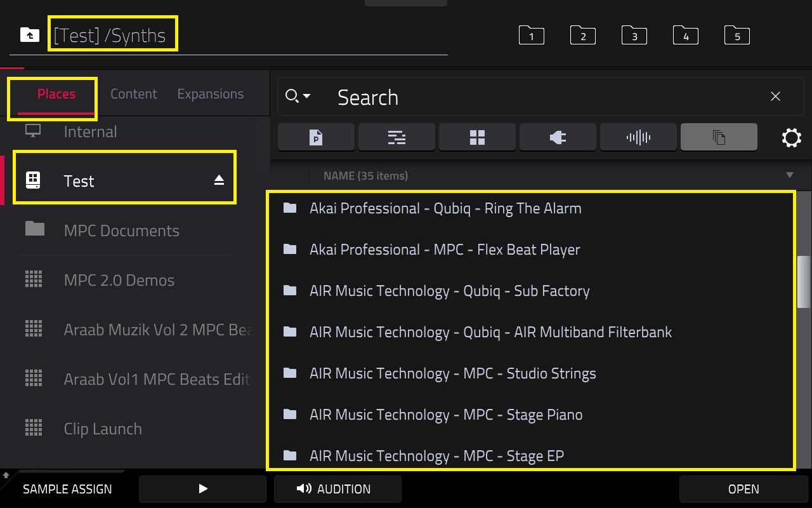Select the Test drive icon

click(33, 180)
